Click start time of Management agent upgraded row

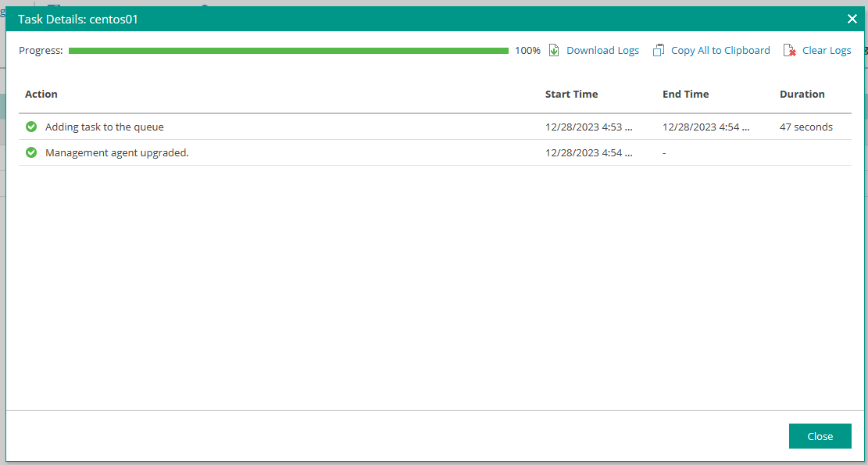[x=588, y=152]
